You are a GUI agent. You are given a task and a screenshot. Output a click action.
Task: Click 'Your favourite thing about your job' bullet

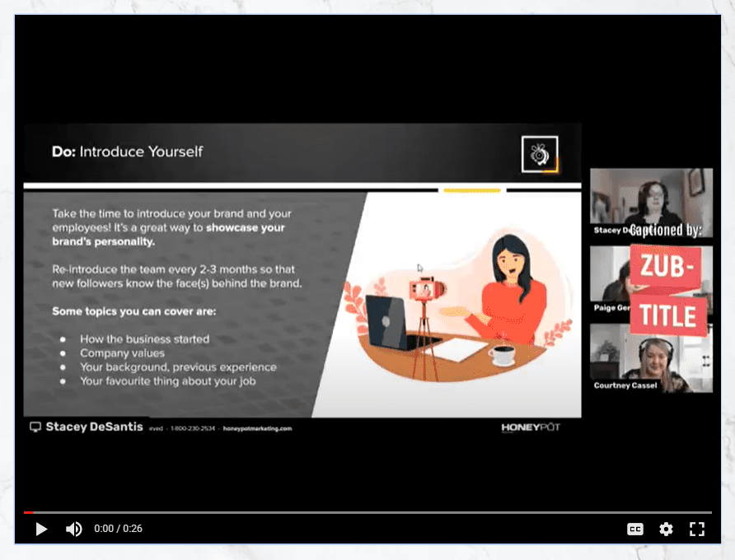(x=168, y=381)
